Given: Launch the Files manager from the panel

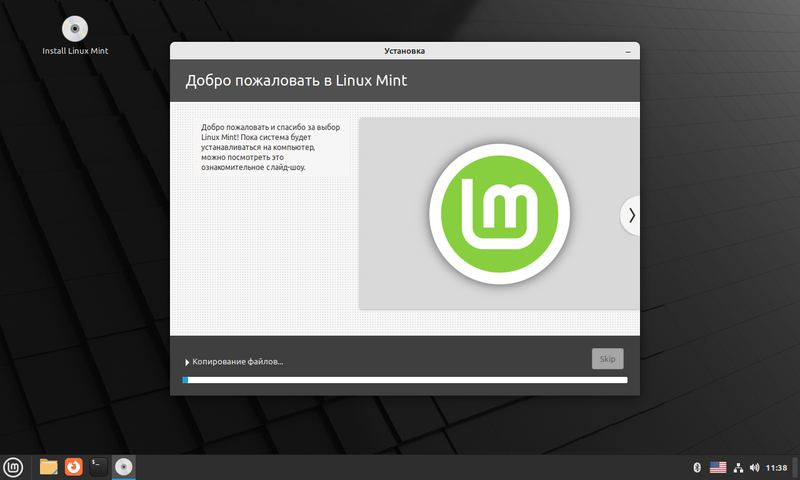Looking at the screenshot, I should point(48,467).
